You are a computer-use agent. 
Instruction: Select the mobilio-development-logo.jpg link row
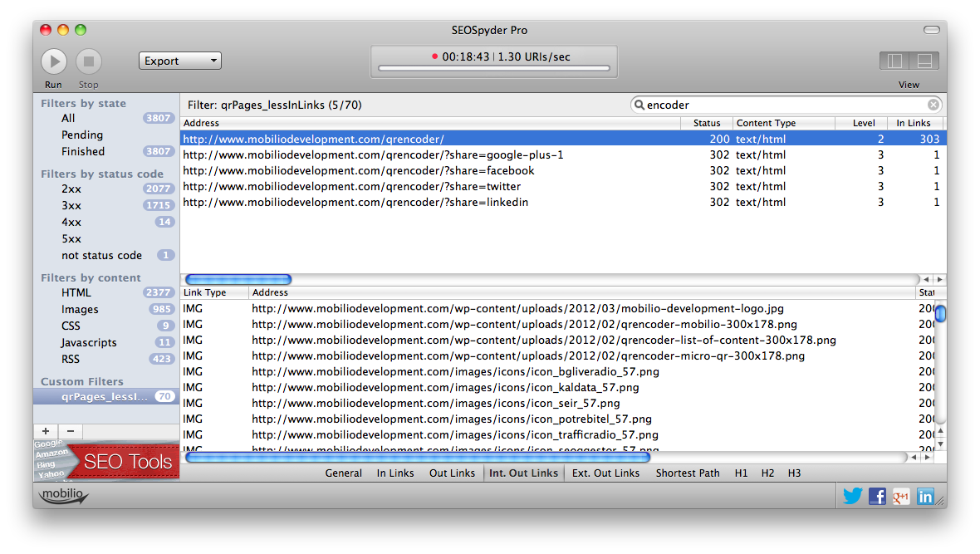[x=557, y=308]
